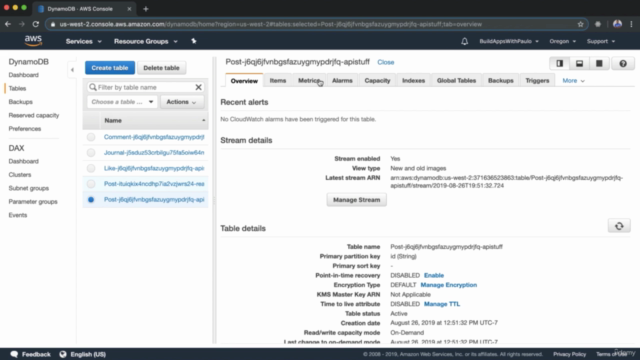Screen dimensions: 640x360
Task: Open the browser extensions icon
Action: tap(598, 24)
